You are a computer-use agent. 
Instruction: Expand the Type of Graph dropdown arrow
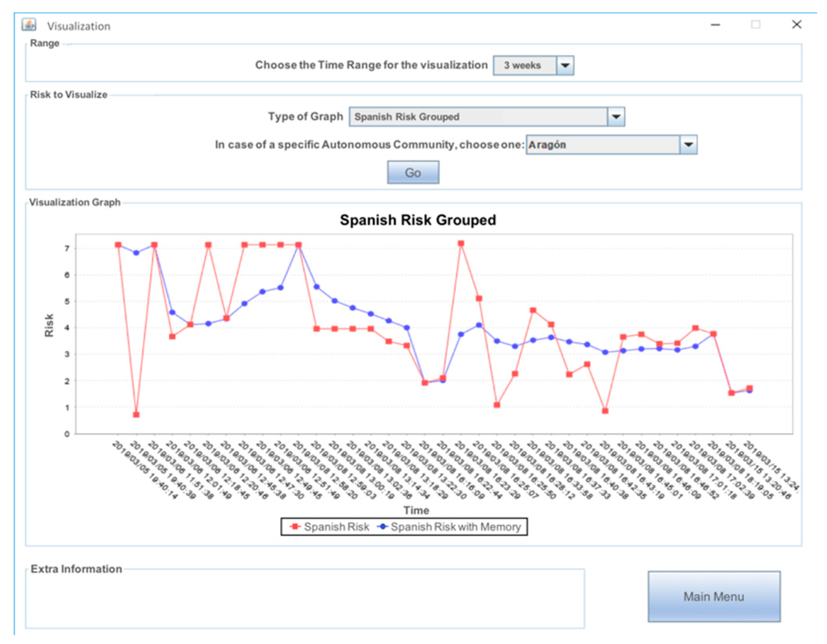(x=616, y=117)
